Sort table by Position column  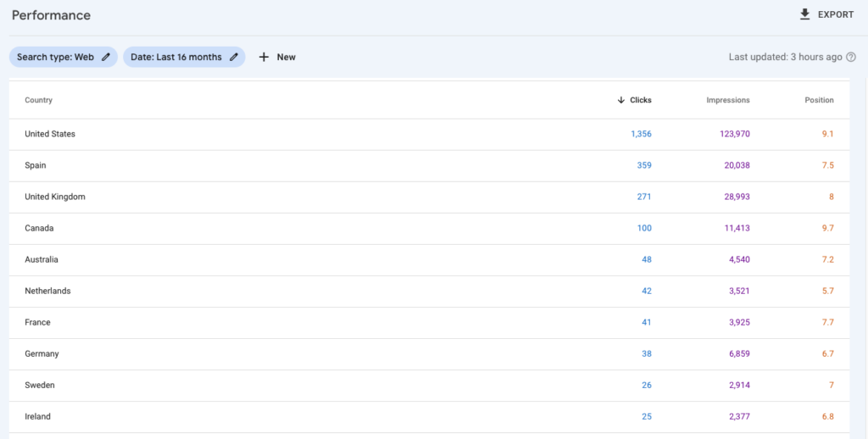point(819,100)
